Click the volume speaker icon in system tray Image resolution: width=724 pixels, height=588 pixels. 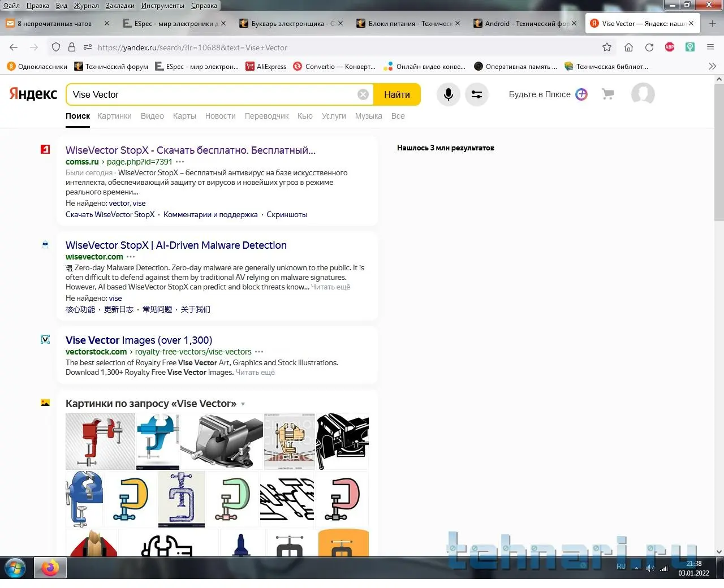click(x=650, y=568)
